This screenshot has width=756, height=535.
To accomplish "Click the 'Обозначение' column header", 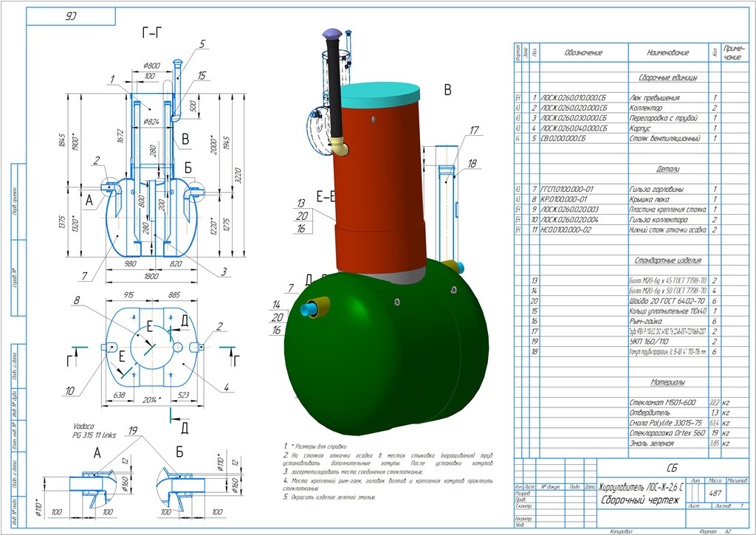I will point(583,52).
